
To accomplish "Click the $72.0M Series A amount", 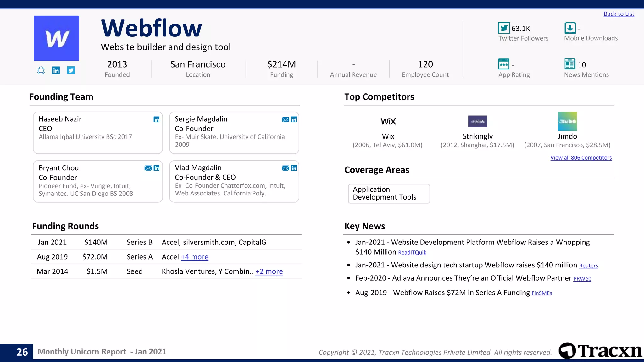I will 95,257.
